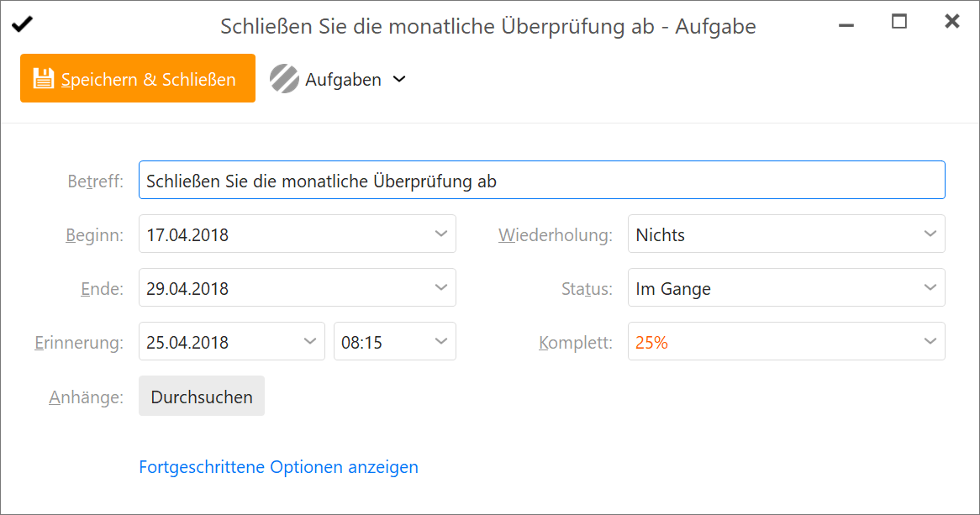
Task: Maximize the Aufgabe window
Action: [x=898, y=22]
